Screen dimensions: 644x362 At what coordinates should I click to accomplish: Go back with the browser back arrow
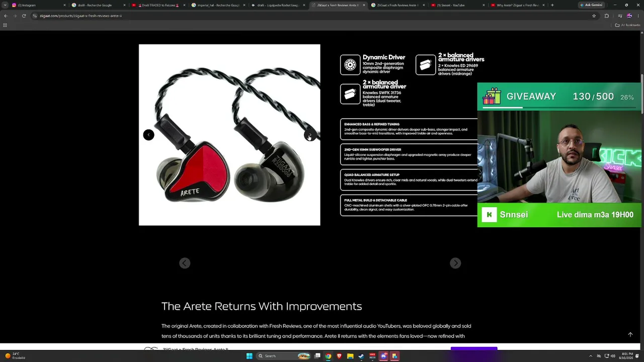coord(6,16)
